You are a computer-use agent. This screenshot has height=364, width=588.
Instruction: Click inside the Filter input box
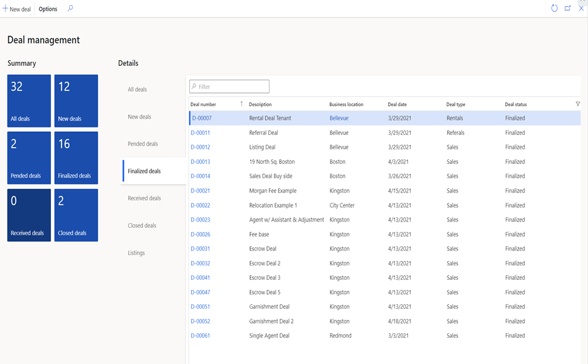click(232, 86)
